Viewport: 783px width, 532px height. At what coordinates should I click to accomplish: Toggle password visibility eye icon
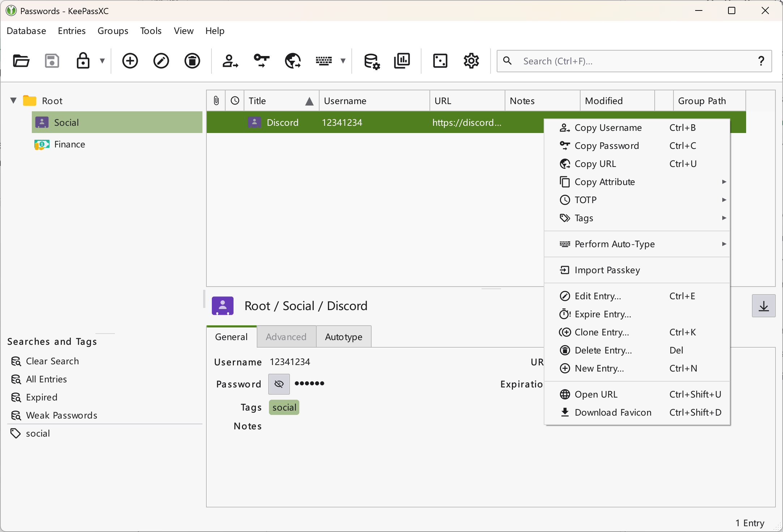pos(279,384)
